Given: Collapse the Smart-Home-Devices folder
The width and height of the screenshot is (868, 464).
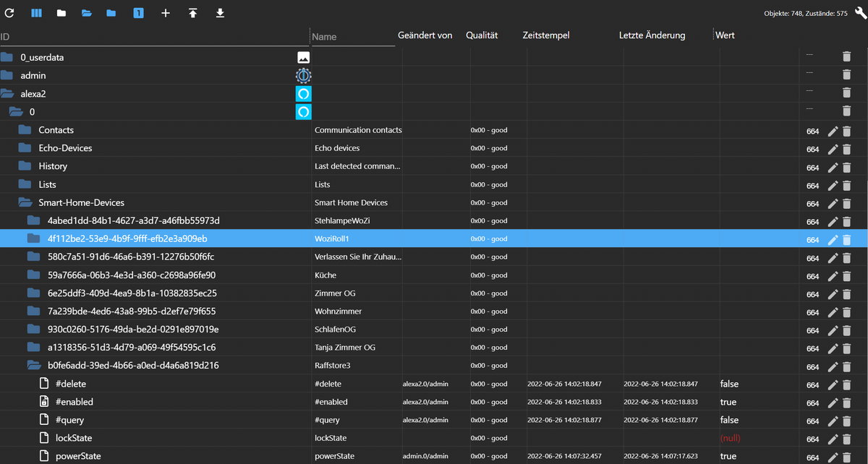Looking at the screenshot, I should pos(25,202).
